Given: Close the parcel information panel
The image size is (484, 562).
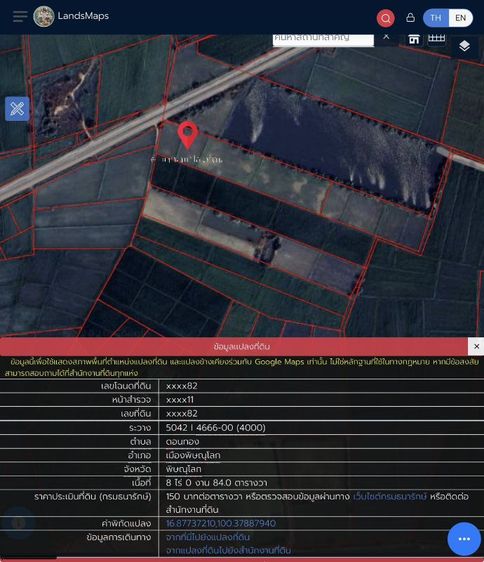Looking at the screenshot, I should [476, 346].
